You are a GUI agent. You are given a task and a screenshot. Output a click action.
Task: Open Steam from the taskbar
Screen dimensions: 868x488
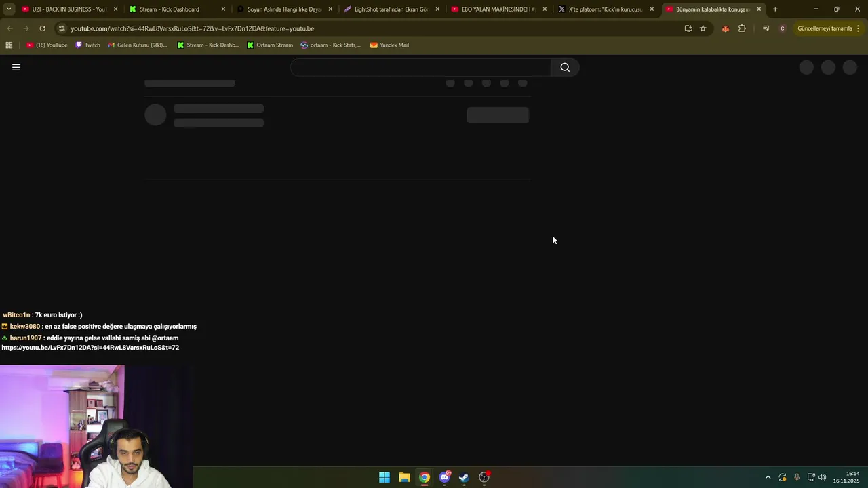pyautogui.click(x=464, y=477)
